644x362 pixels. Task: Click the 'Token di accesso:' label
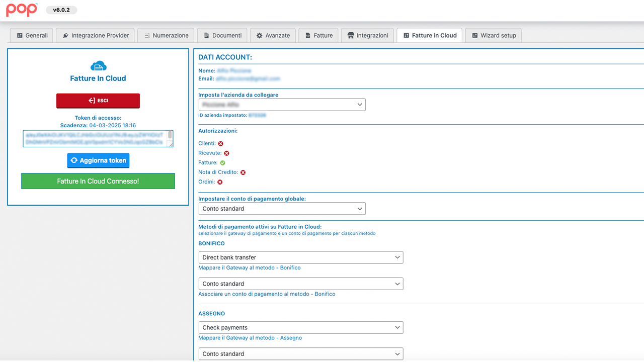coord(98,118)
